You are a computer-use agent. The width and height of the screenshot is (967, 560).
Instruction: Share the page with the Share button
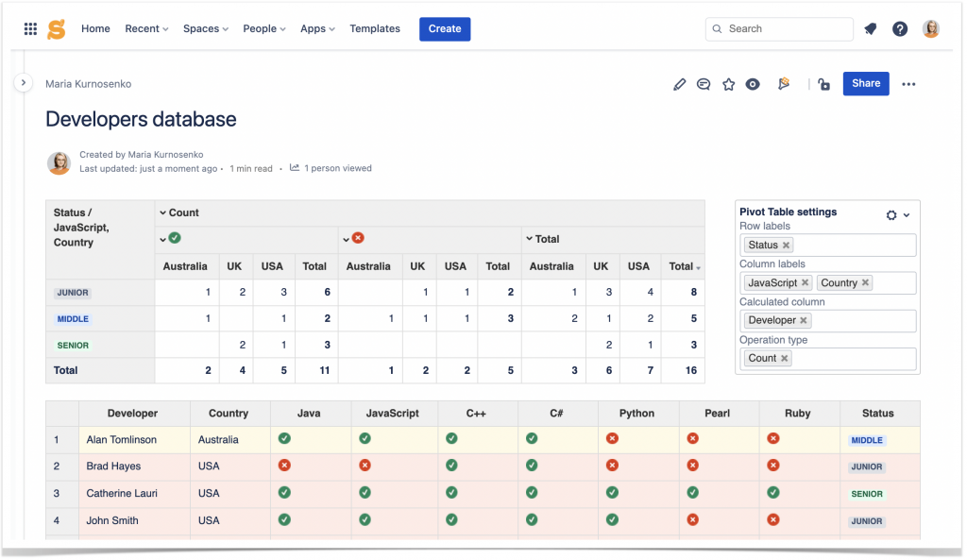865,84
